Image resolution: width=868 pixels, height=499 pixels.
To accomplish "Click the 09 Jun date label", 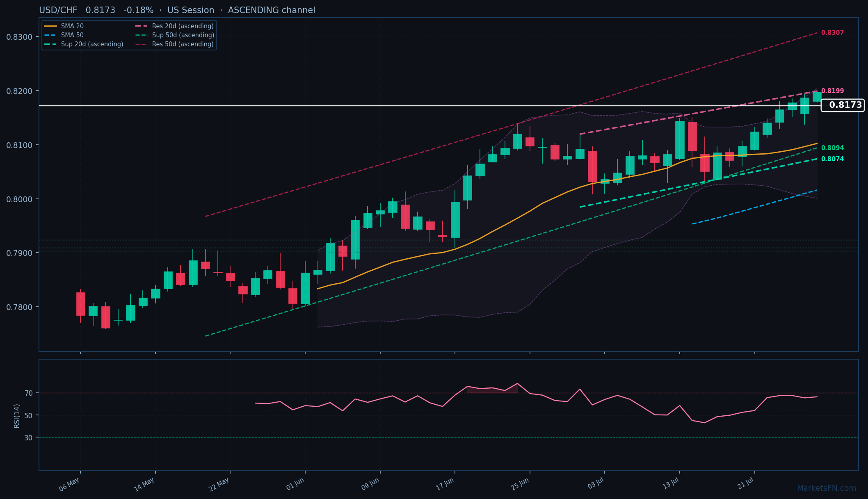I will point(370,484).
